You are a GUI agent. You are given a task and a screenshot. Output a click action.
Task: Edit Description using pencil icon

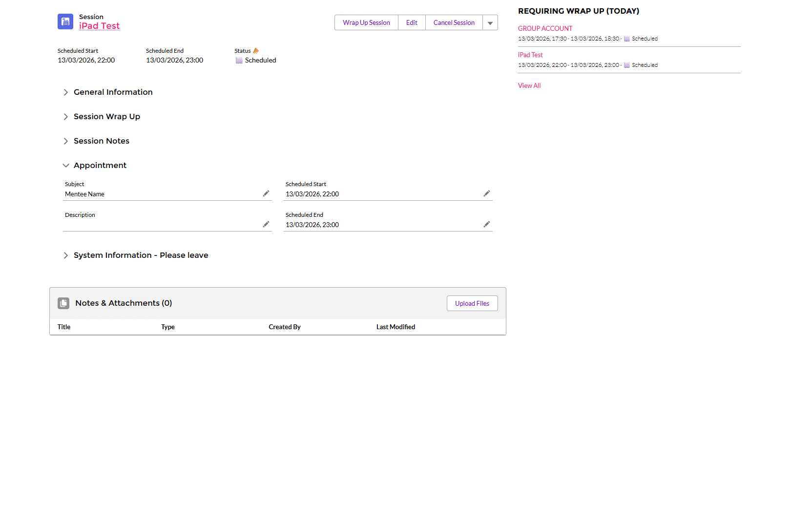click(x=266, y=225)
